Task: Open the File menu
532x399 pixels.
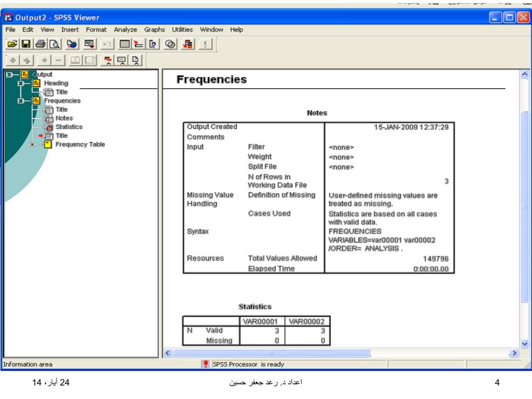Action: click(10, 30)
